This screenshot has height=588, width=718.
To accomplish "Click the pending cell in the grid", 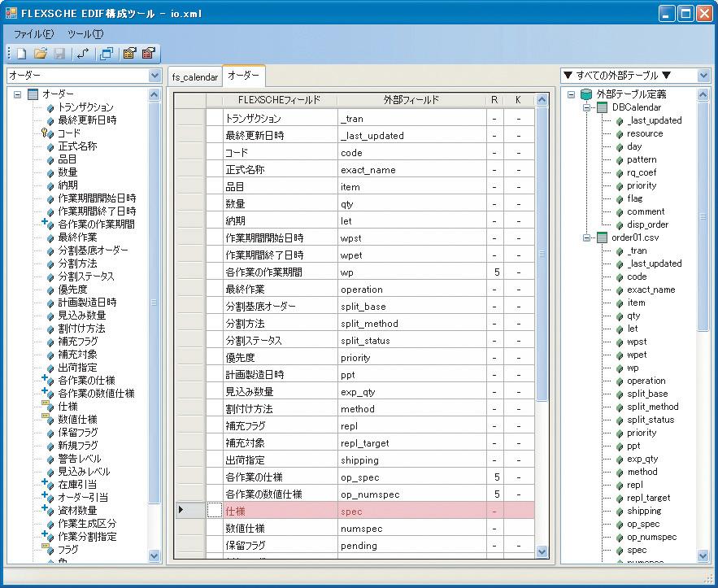I will [412, 546].
